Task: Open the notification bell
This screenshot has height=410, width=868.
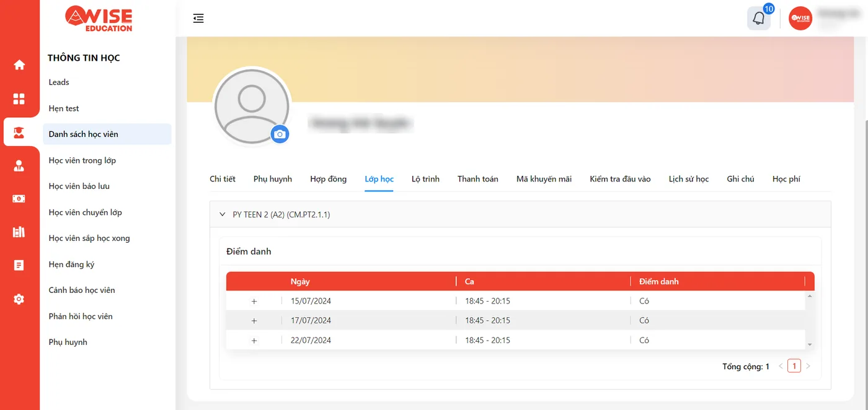Action: click(759, 19)
